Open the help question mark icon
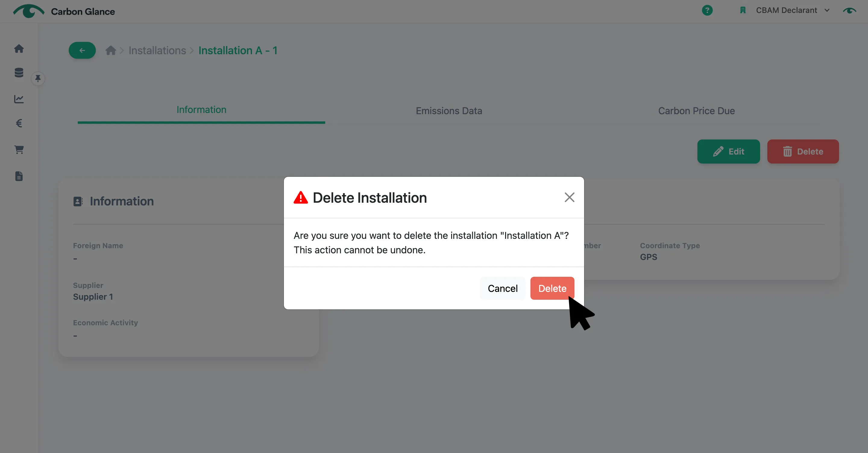Image resolution: width=868 pixels, height=453 pixels. pos(707,11)
